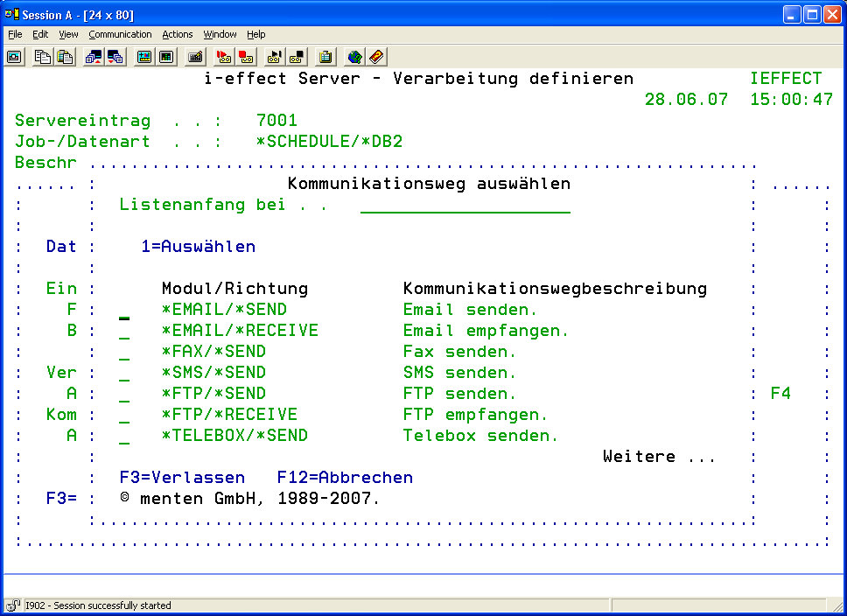Image resolution: width=847 pixels, height=616 pixels.
Task: Click the Play Macro toolbar icon
Action: click(275, 57)
